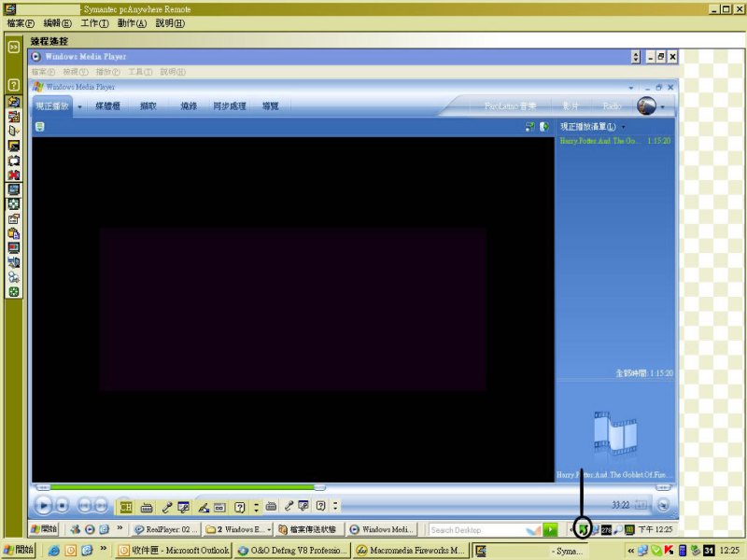
Task: Click the question mark help icon on the language bar
Action: 240,508
